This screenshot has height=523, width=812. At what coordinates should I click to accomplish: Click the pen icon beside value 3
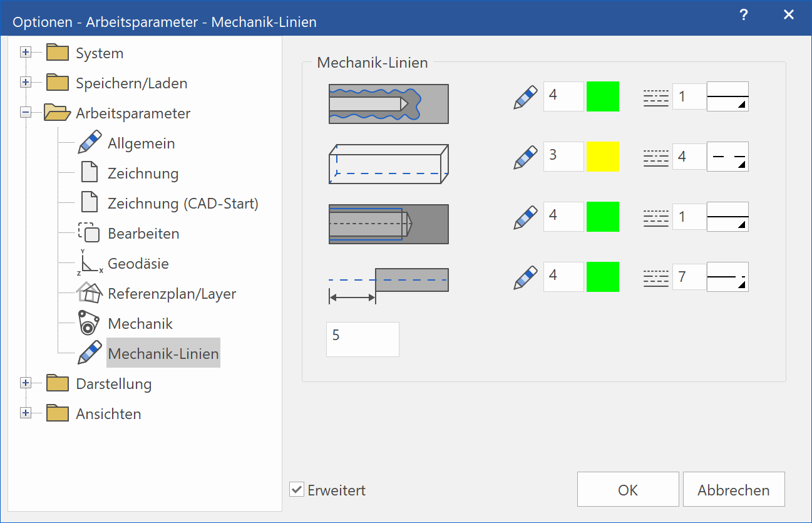[526, 157]
